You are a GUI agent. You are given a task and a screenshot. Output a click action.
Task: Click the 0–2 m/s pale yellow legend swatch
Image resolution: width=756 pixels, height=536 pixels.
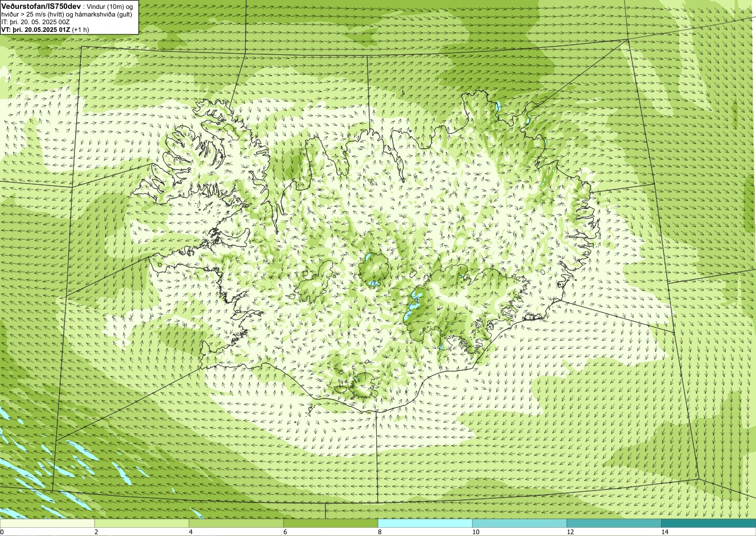tap(47, 523)
